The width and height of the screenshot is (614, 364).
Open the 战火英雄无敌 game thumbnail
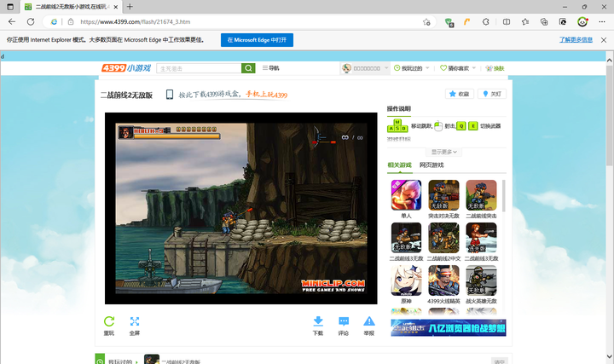(x=481, y=280)
